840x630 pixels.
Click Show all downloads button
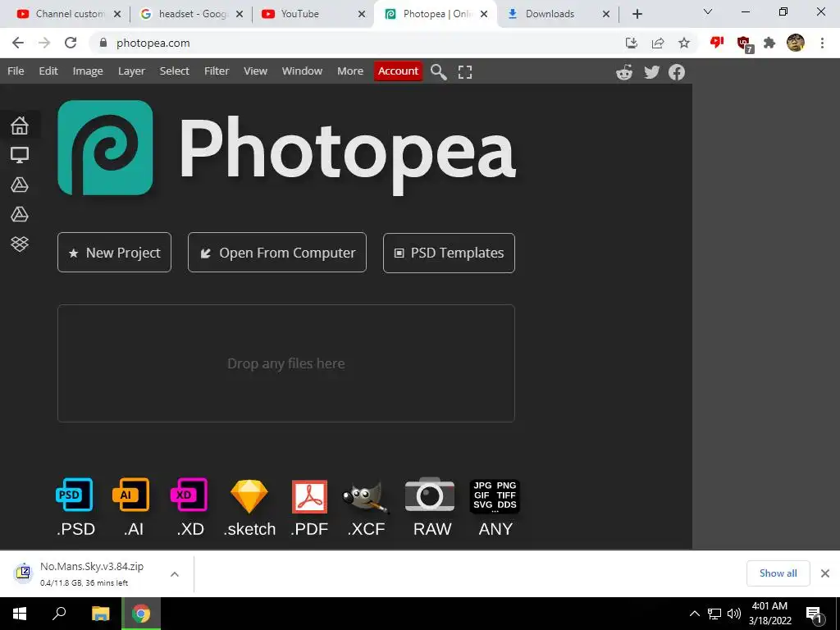[x=778, y=573]
